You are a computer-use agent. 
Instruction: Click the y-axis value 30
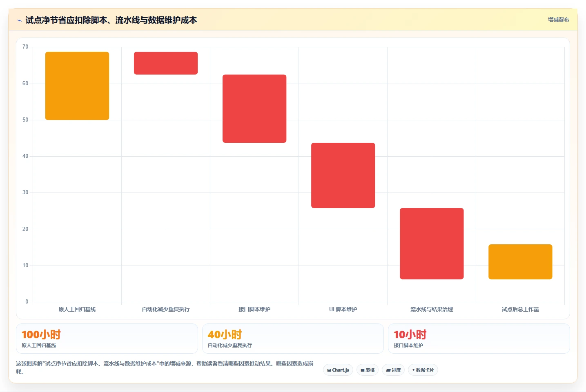[x=25, y=193]
